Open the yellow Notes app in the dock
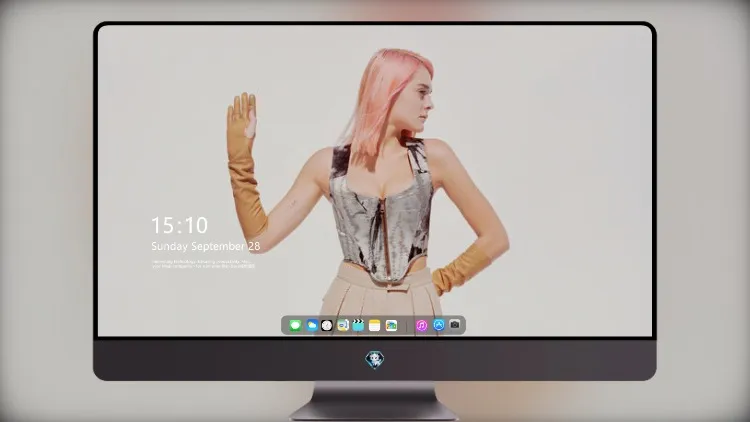Screen dimensions: 750x422 point(375,326)
